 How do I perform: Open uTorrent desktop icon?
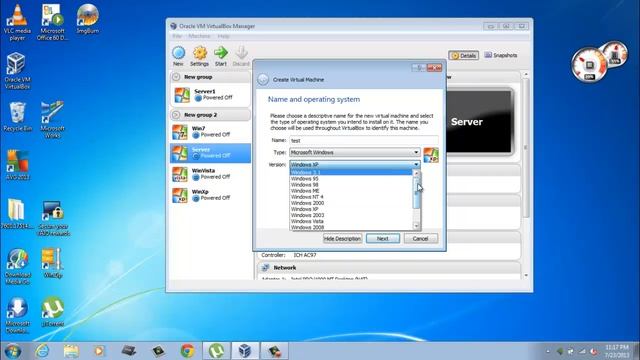(x=52, y=311)
